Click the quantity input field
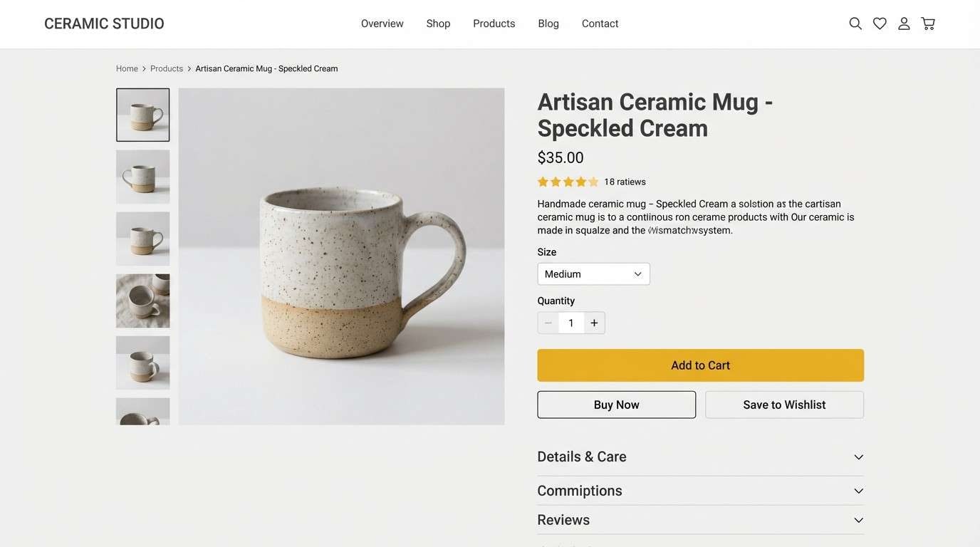This screenshot has height=547, width=980. 571,323
